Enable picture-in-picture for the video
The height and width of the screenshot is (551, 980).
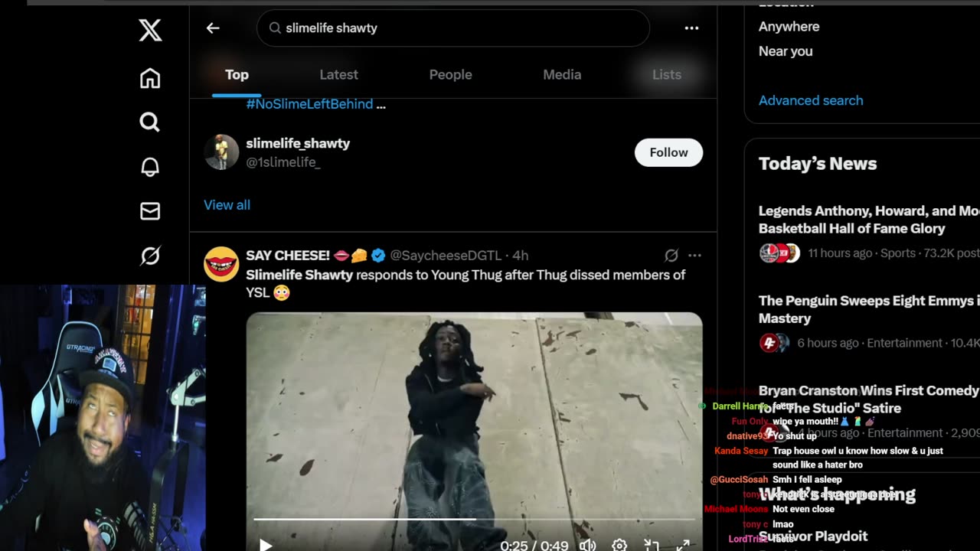[x=652, y=545]
